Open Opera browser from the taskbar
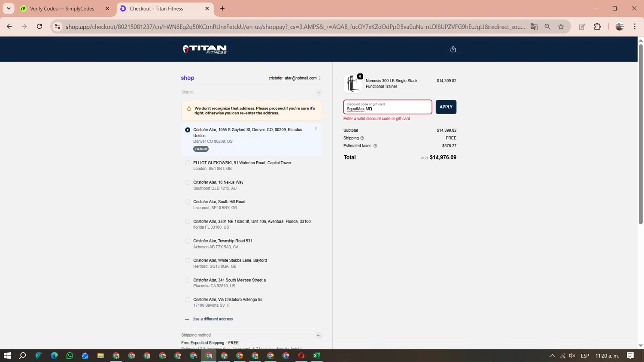Screen dimensions: 644x362 [301, 356]
